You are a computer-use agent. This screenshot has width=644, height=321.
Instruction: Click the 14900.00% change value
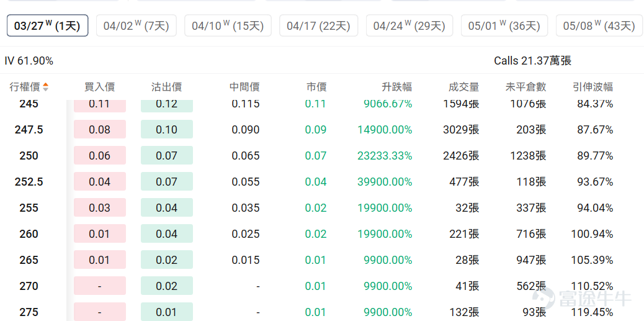click(x=385, y=130)
